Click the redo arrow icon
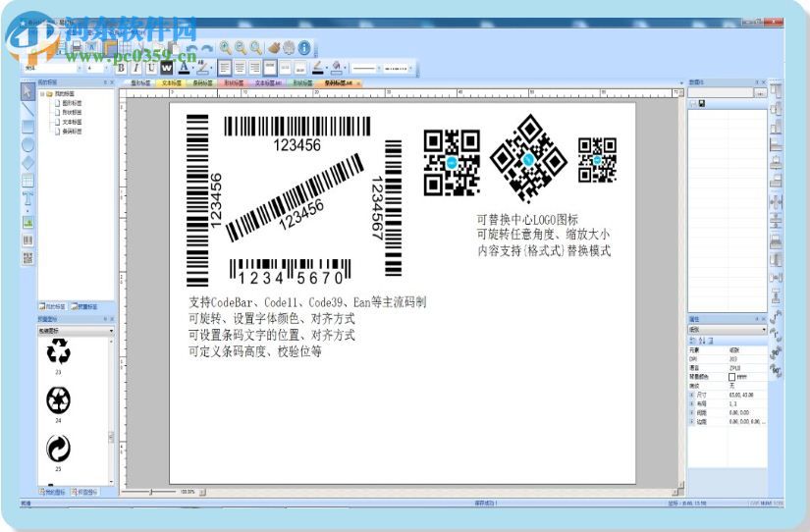The width and height of the screenshot is (810, 532). 206,49
